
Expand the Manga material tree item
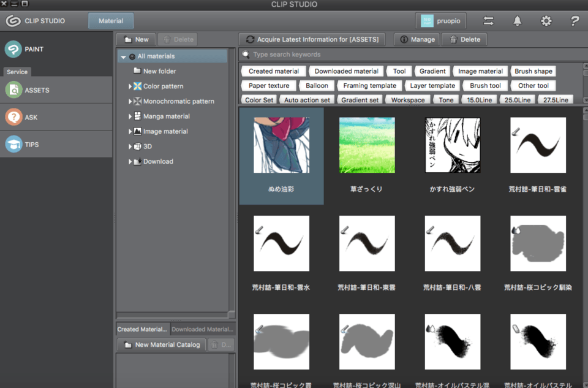(130, 116)
